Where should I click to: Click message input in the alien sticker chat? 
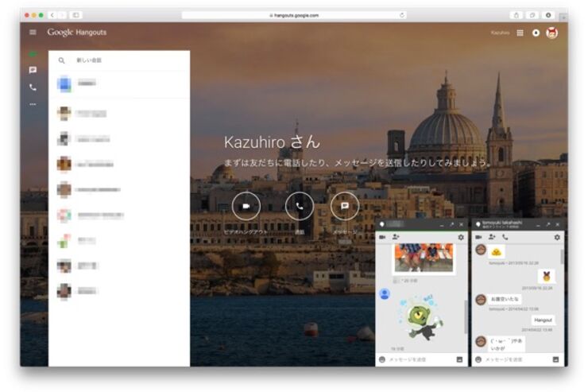(x=420, y=359)
